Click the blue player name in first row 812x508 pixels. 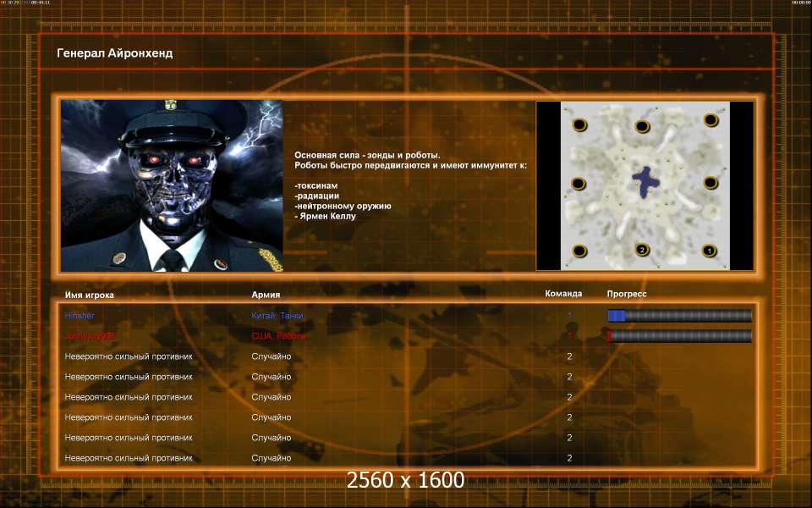[x=80, y=315]
